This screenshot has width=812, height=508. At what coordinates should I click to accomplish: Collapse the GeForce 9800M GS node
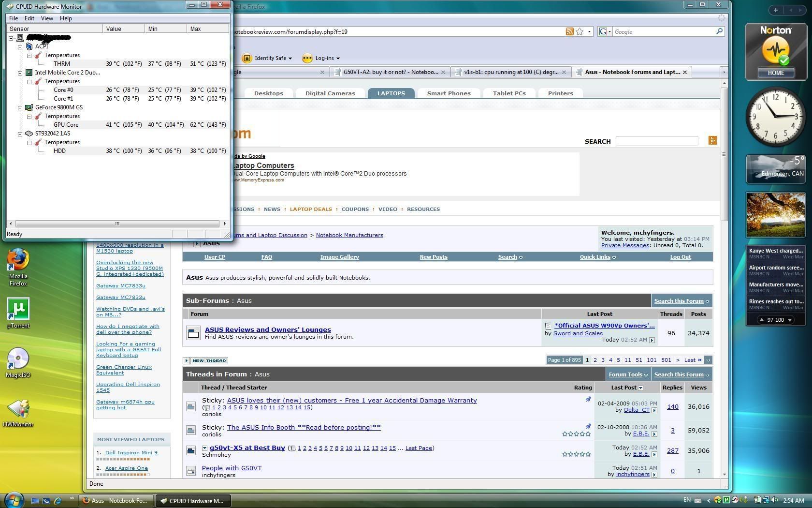pos(20,107)
